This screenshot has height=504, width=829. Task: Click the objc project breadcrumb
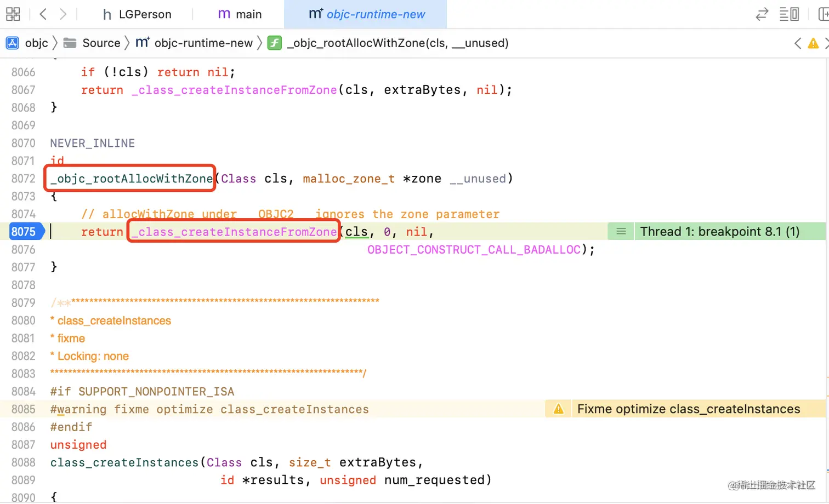click(37, 43)
